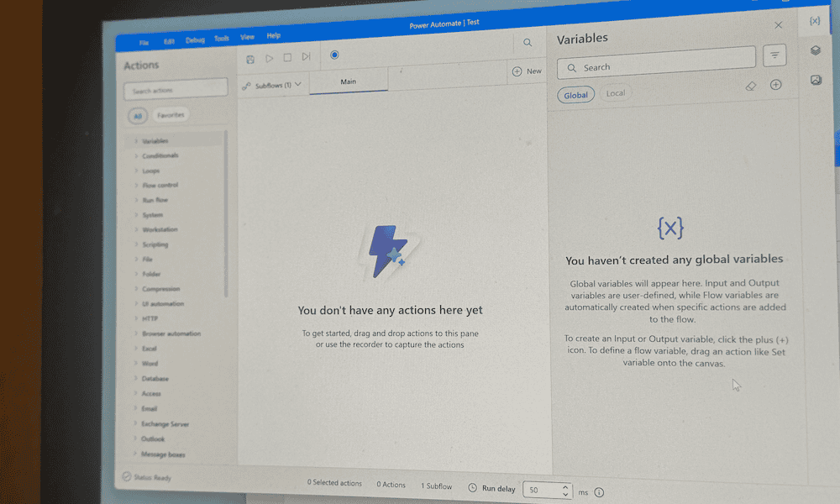Add a new variable with plus icon
The image size is (840, 504).
pos(775,85)
